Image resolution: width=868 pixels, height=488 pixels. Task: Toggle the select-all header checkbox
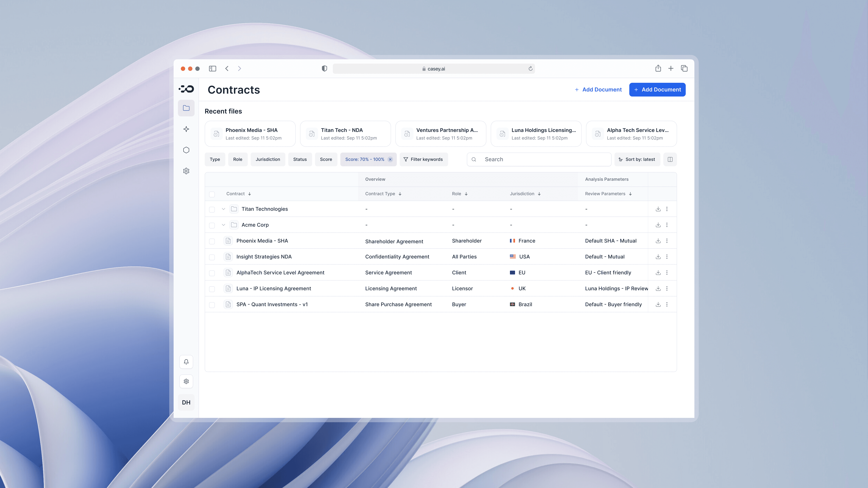212,194
